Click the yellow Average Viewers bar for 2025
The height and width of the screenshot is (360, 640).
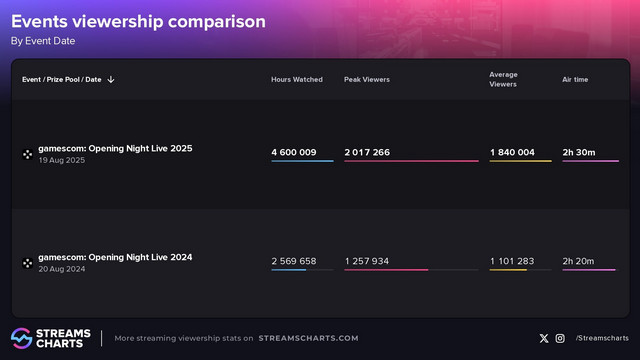point(520,161)
